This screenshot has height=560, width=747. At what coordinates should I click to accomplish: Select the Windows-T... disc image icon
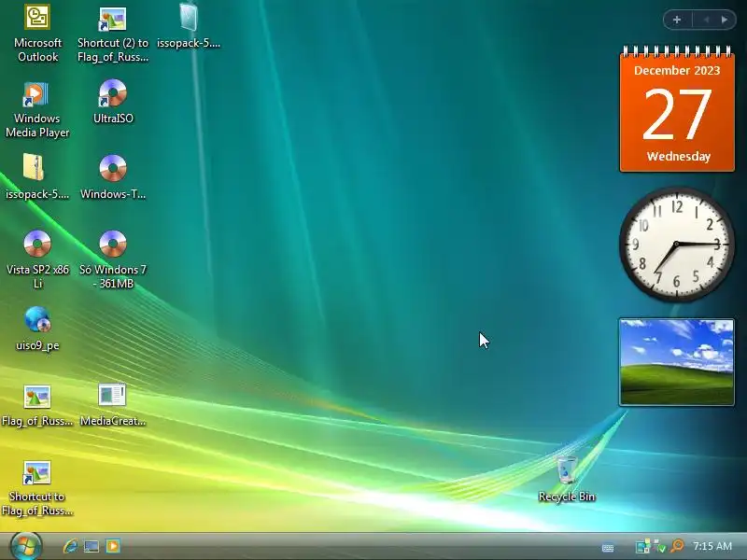click(113, 176)
